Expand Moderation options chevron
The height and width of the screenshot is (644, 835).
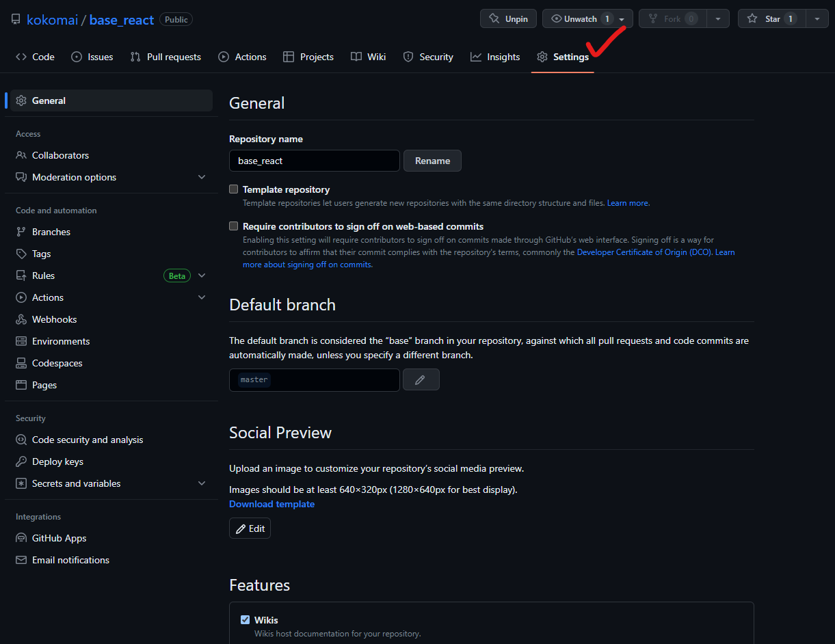tap(202, 177)
